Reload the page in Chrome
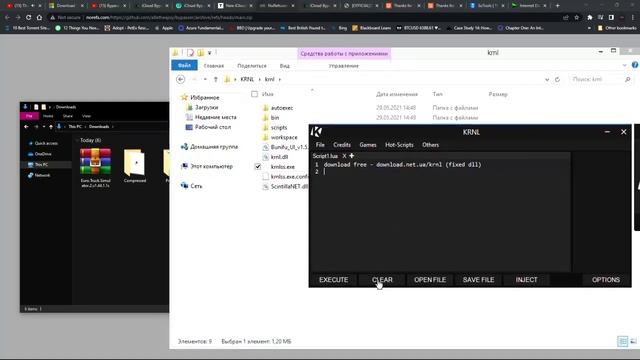Screen dimensions: 640x360 pyautogui.click(x=29, y=18)
